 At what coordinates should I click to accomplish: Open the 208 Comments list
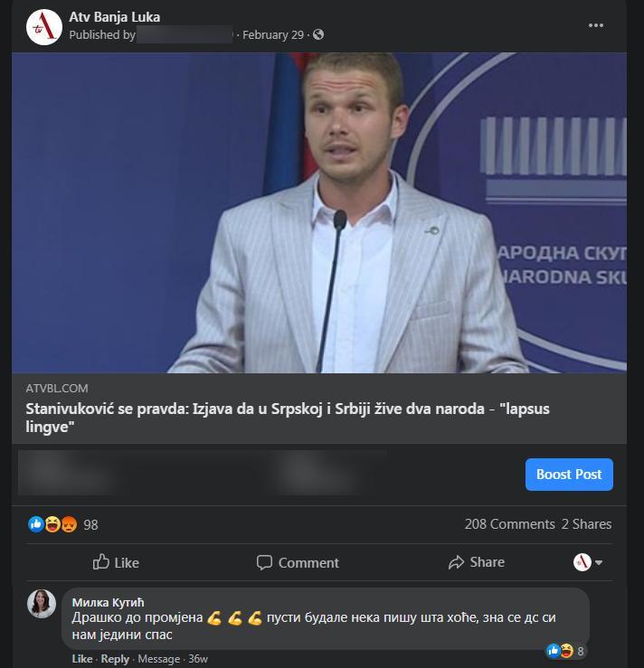pos(509,524)
